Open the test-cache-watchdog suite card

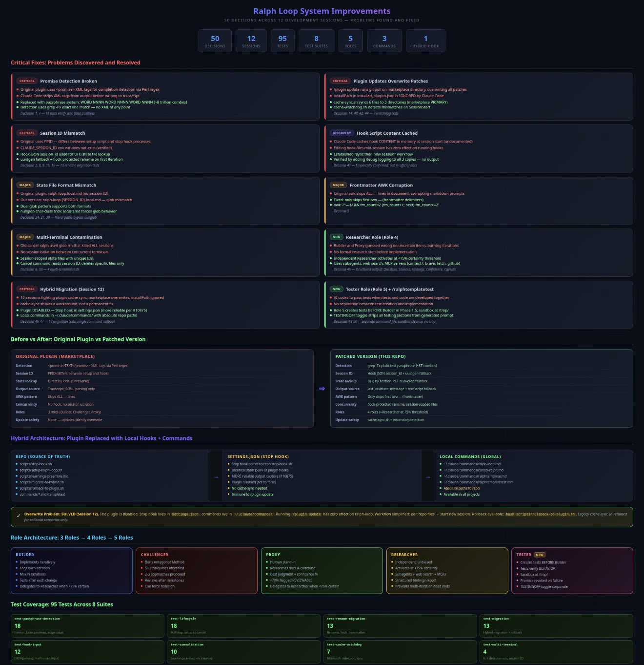[x=400, y=651]
